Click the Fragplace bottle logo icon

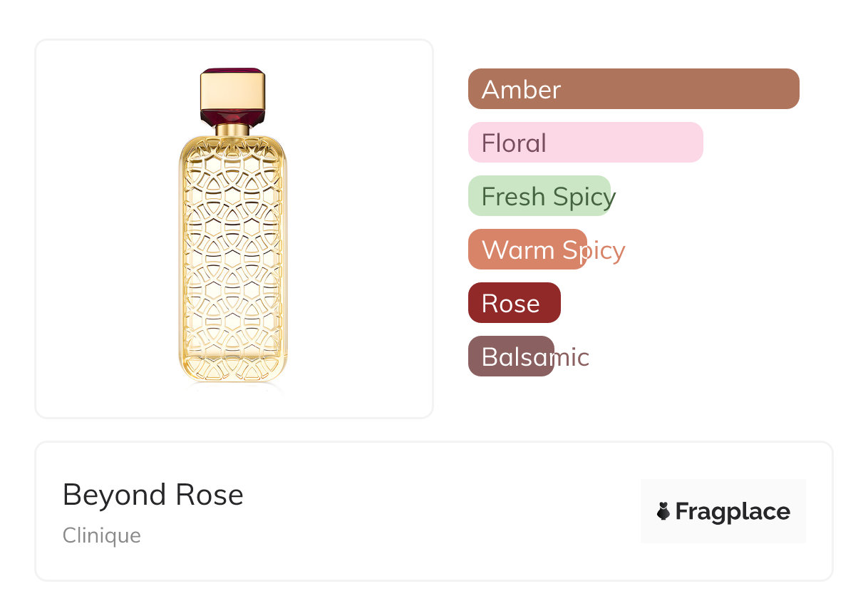(663, 511)
